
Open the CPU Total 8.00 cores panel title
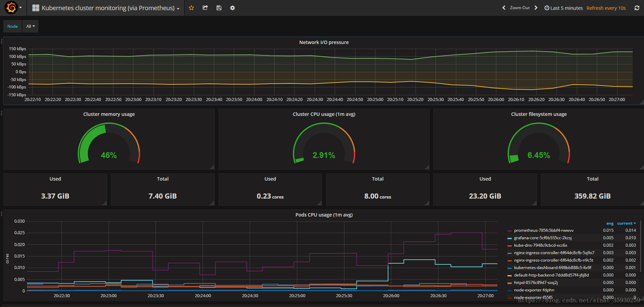(378, 179)
